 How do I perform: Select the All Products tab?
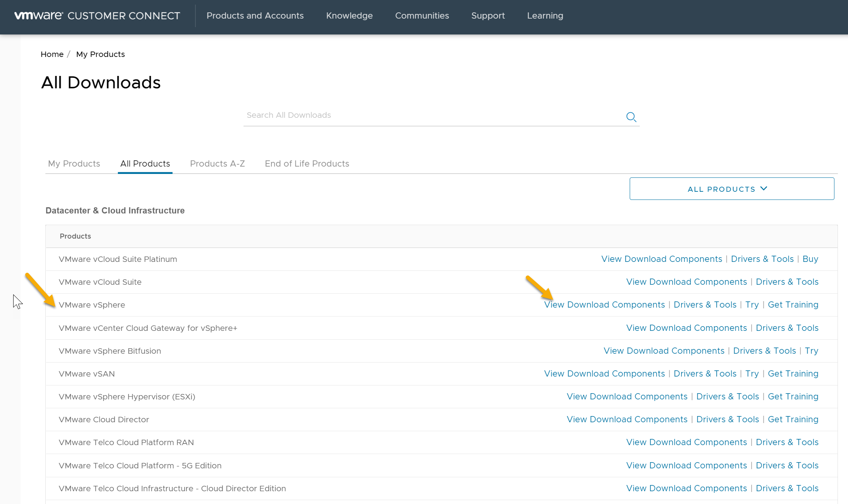click(145, 163)
